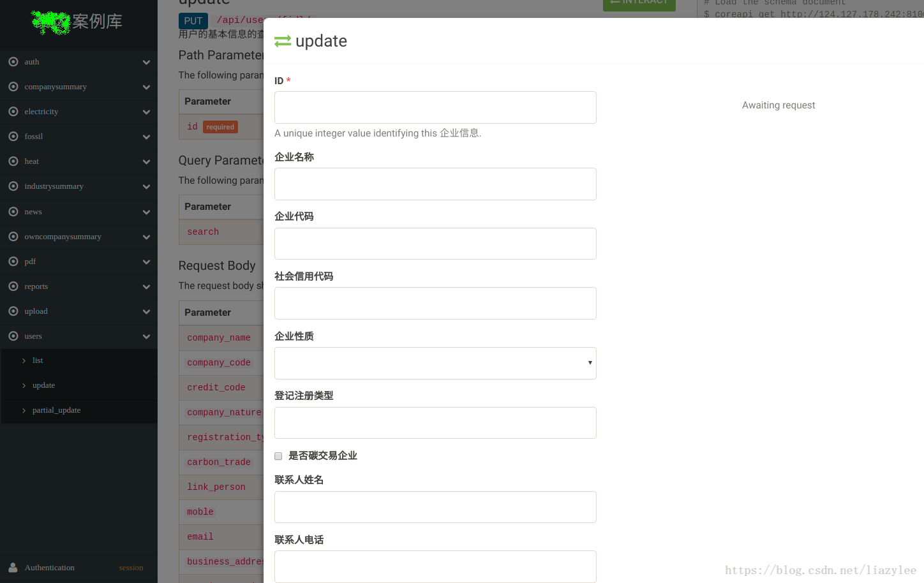The image size is (924, 583).
Task: Click the 联系人姓名 input field
Action: coord(435,507)
